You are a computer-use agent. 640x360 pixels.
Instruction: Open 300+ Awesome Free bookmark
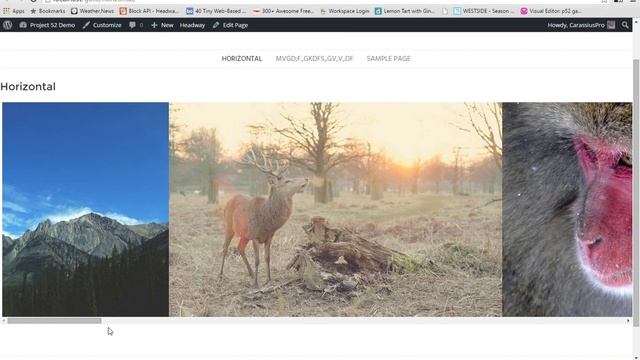[x=283, y=11]
